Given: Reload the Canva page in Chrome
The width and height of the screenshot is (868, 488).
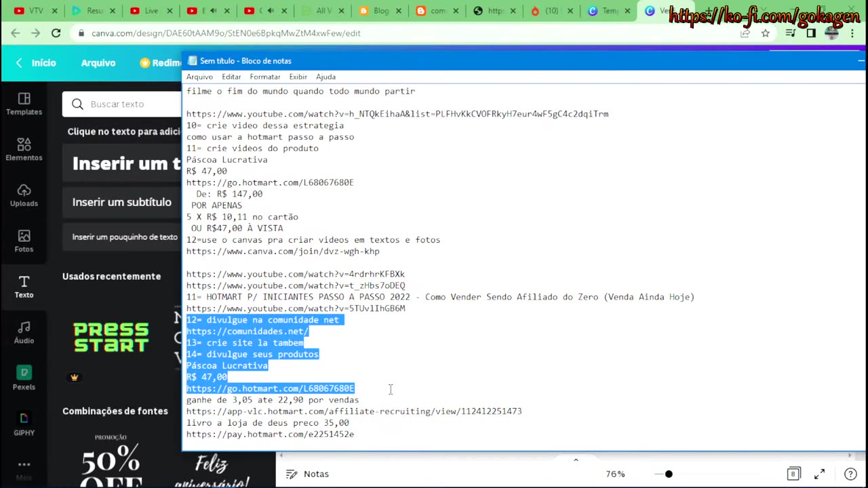Looking at the screenshot, I should [56, 33].
